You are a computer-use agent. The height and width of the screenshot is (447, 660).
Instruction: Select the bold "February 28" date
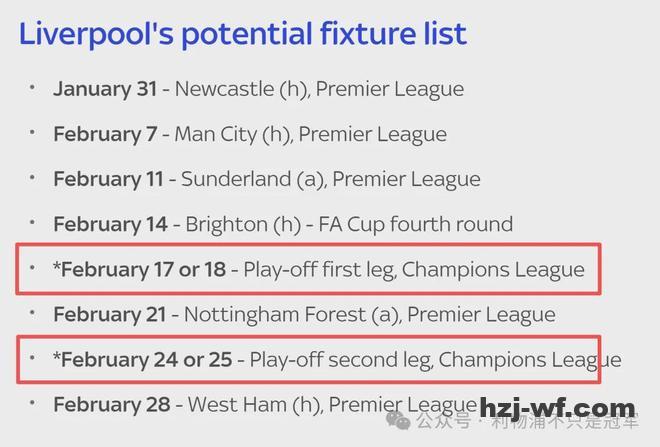110,405
